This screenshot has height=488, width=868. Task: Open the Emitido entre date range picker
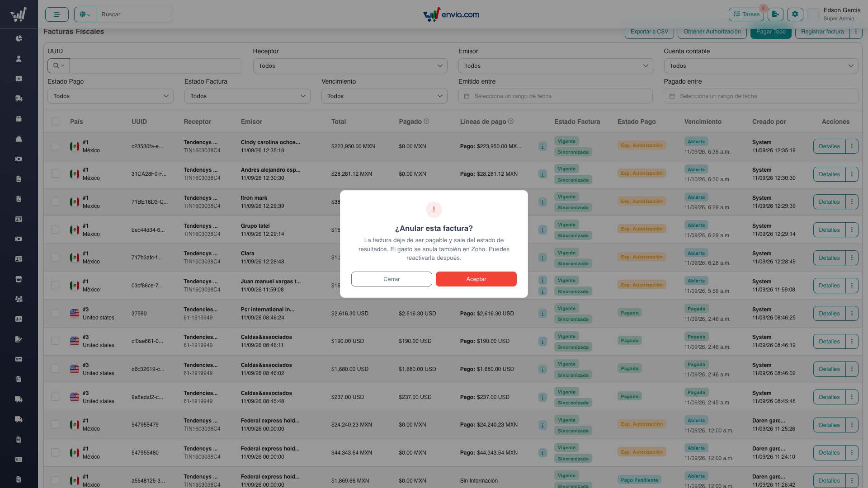[556, 96]
